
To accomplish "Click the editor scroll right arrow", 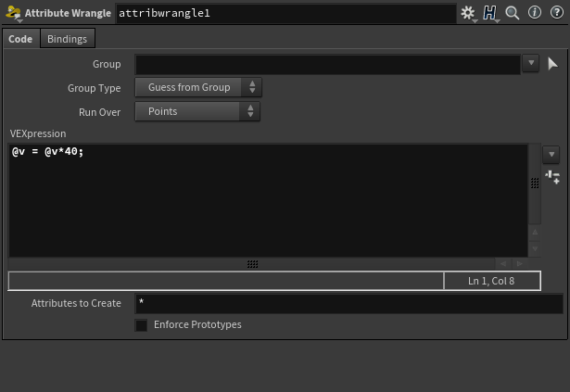I will 520,263.
